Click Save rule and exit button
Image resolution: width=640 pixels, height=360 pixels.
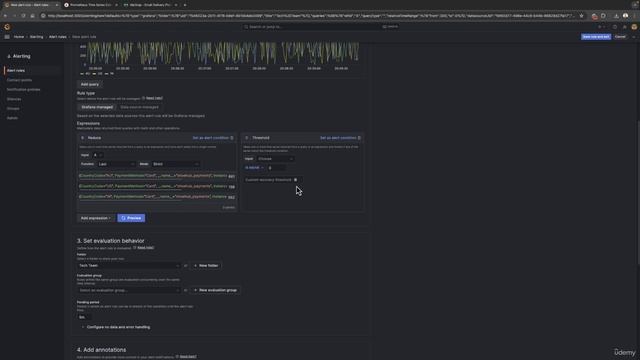[x=596, y=37]
